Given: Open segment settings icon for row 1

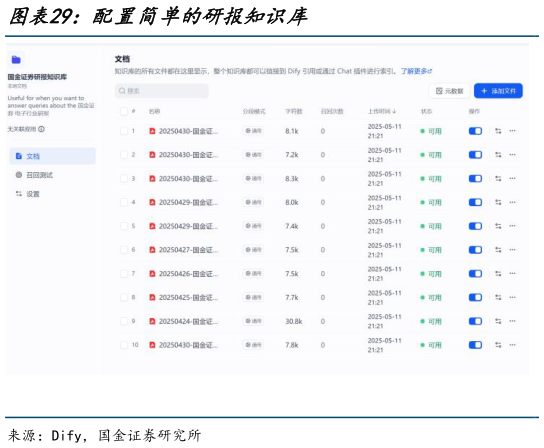Looking at the screenshot, I should tap(498, 131).
